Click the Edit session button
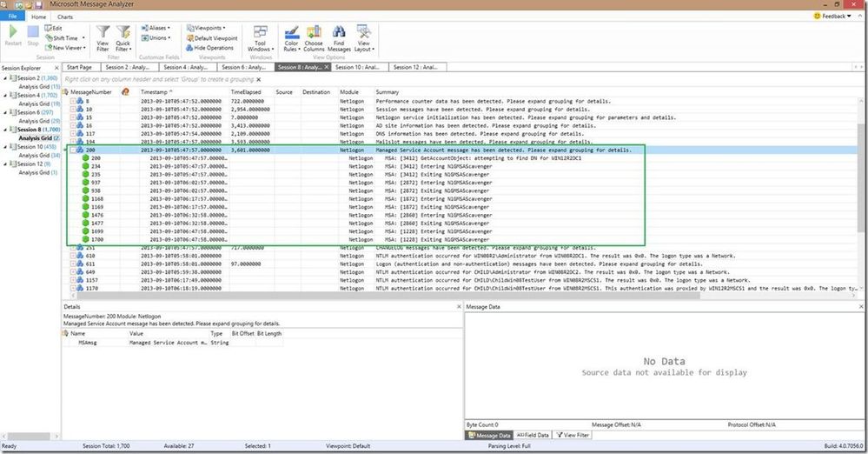Viewport: 868px width, 454px height. pos(53,28)
